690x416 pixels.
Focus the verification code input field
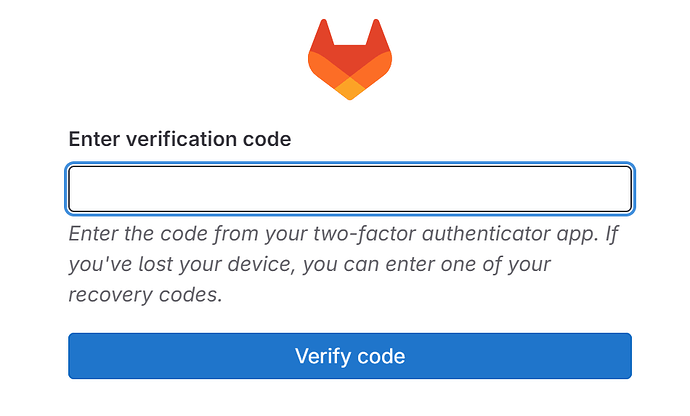pyautogui.click(x=350, y=189)
